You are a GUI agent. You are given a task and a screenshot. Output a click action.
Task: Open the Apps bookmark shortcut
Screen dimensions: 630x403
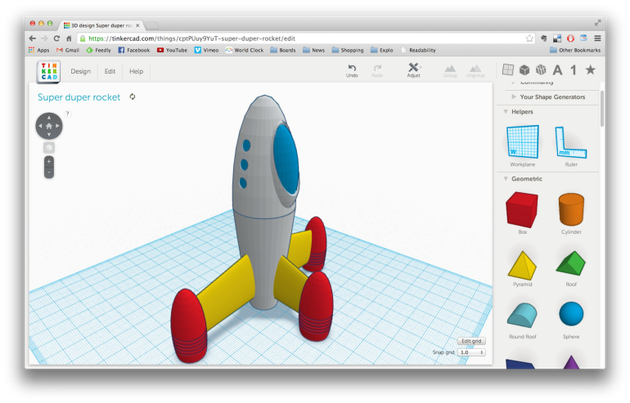coord(39,50)
